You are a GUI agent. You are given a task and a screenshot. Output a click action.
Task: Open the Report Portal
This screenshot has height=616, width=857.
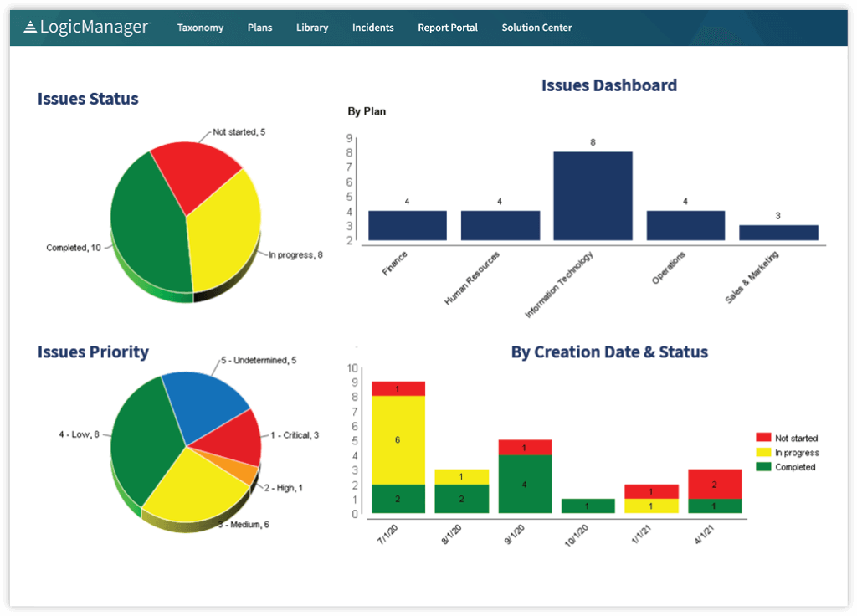pyautogui.click(x=447, y=27)
